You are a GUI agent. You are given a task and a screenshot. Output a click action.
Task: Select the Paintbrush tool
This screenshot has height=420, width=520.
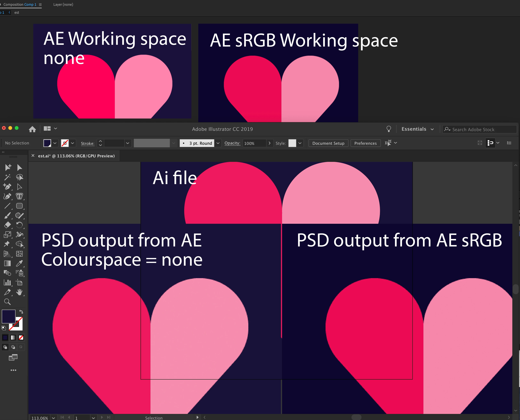(x=7, y=215)
